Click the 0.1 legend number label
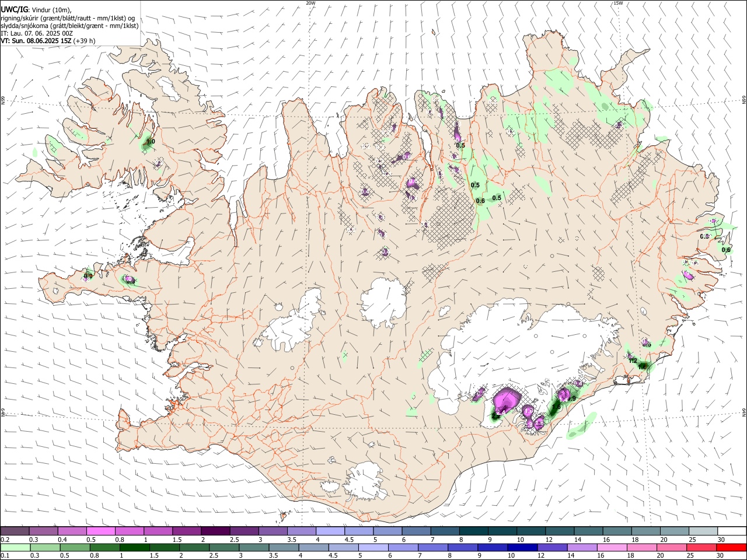The height and width of the screenshot is (560, 747). (x=4, y=555)
